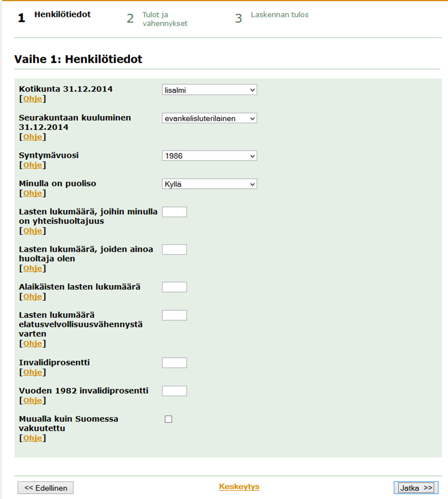
Task: Open the Minulla on puoliso dropdown
Action: pos(209,184)
